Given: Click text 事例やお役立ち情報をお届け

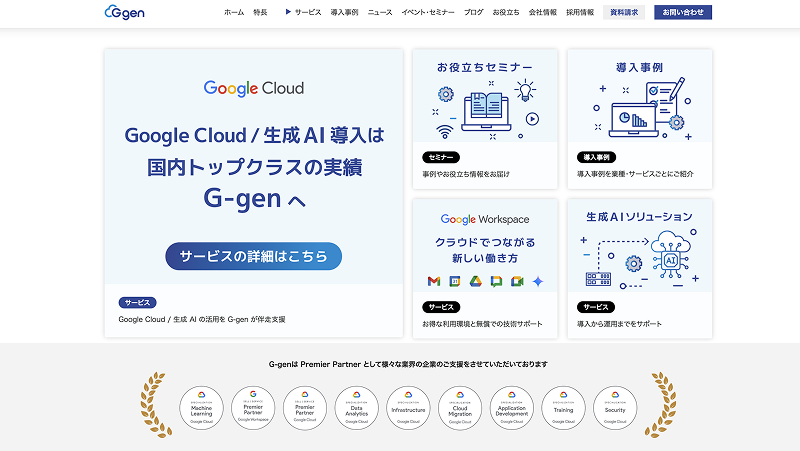Looking at the screenshot, I should (466, 174).
